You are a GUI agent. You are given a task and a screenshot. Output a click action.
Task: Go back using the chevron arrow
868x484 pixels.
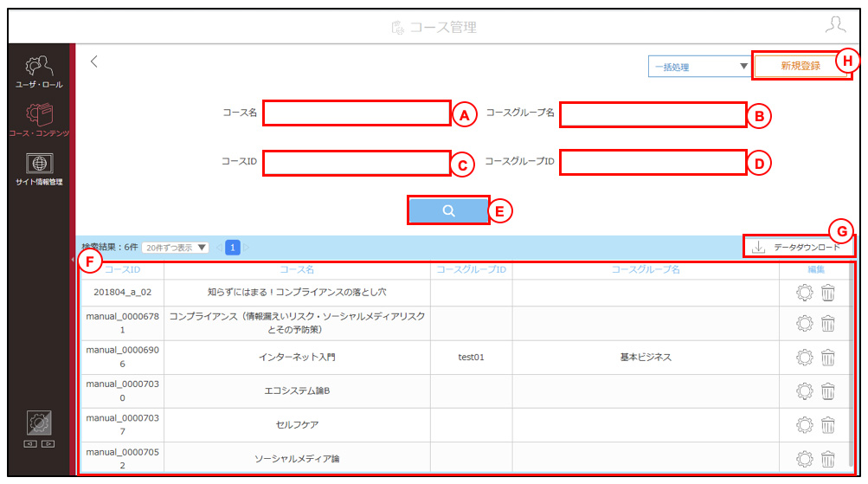(x=94, y=61)
